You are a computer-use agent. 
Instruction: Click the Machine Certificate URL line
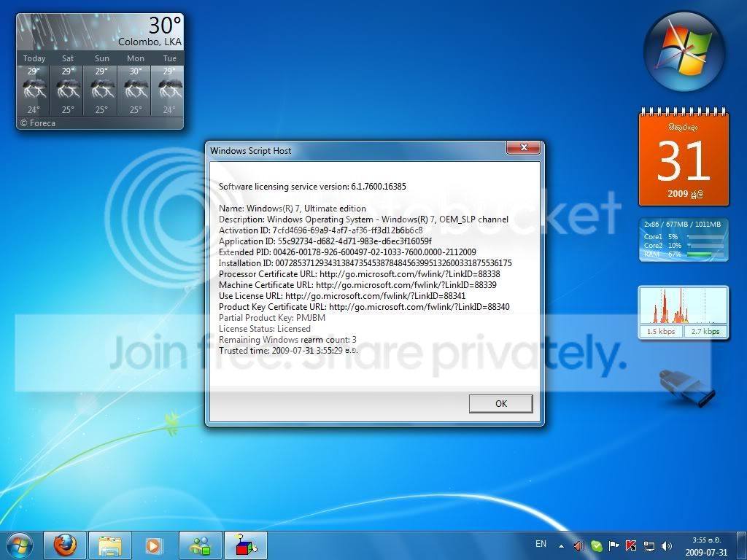tap(357, 285)
